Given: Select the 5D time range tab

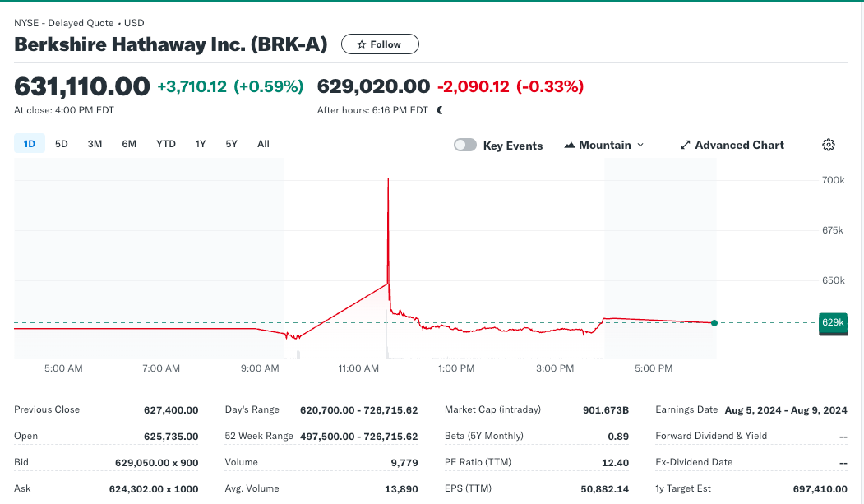Looking at the screenshot, I should point(61,144).
